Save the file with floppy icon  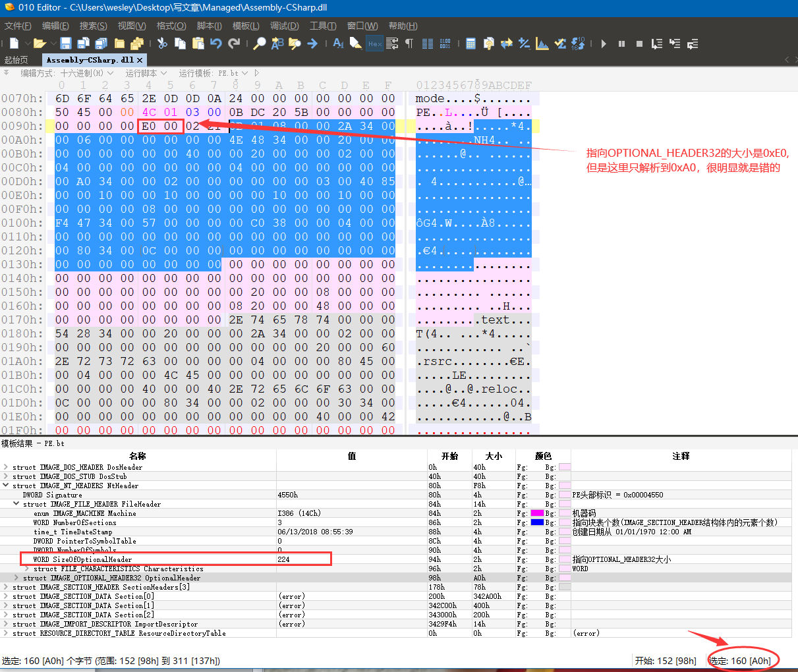click(65, 43)
